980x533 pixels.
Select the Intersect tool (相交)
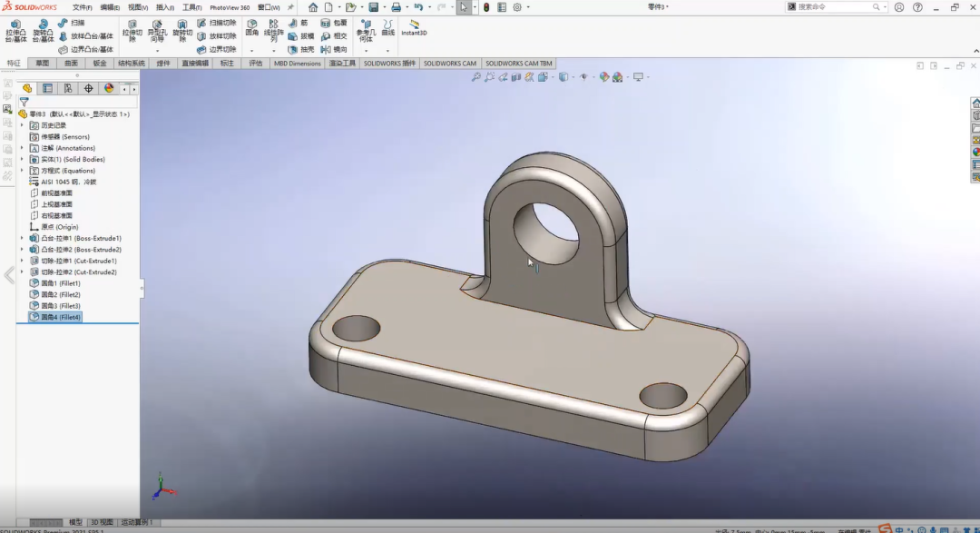(334, 36)
